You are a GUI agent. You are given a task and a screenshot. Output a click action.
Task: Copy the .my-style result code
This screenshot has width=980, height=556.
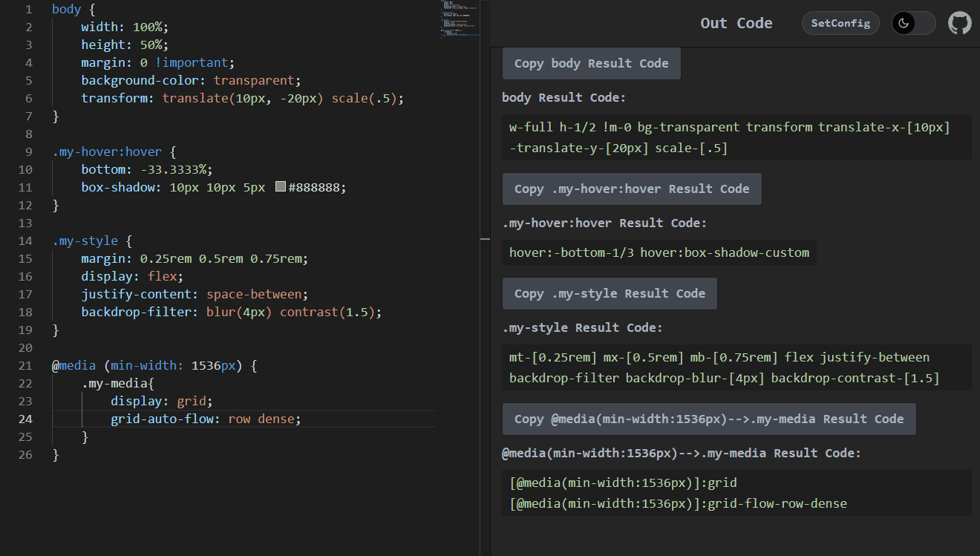click(610, 293)
